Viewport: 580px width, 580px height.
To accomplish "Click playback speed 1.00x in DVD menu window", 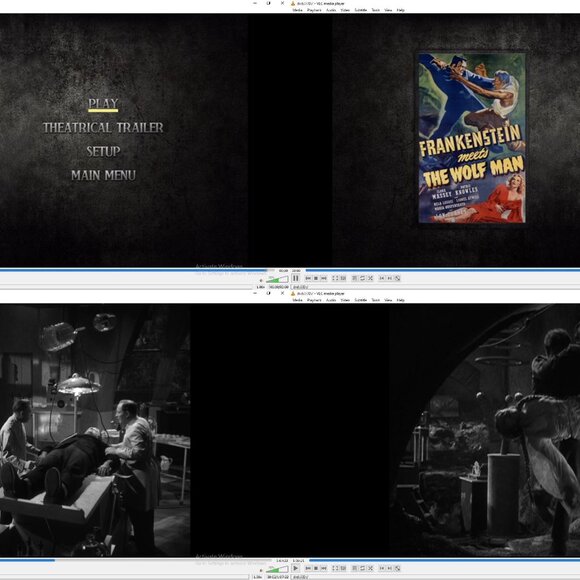I will pos(260,287).
